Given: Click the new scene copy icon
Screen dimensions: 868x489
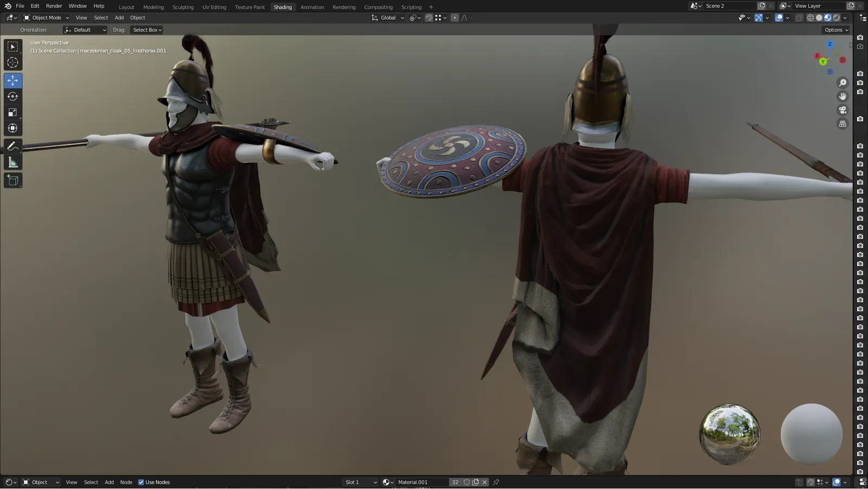Looking at the screenshot, I should click(762, 6).
